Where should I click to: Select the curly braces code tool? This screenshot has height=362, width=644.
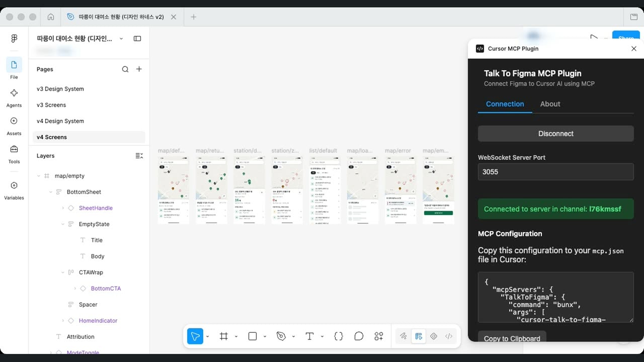339,336
